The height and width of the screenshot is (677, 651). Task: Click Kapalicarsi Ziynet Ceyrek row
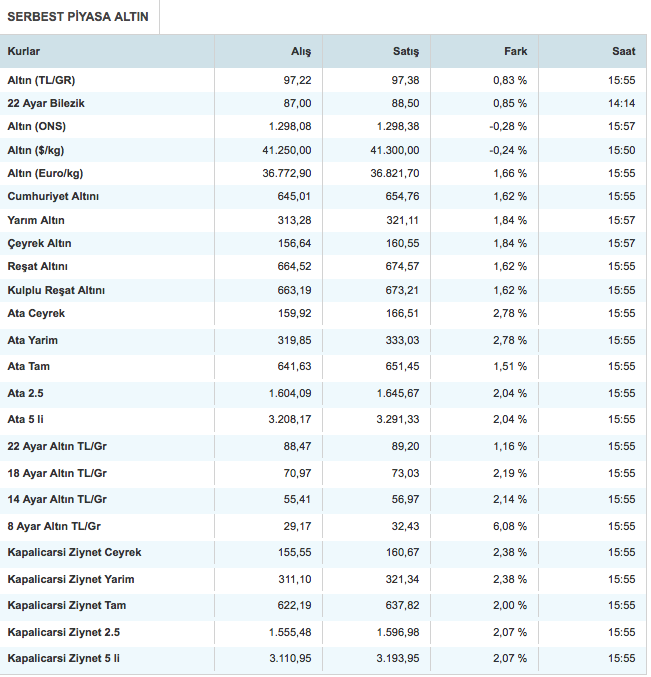point(74,552)
